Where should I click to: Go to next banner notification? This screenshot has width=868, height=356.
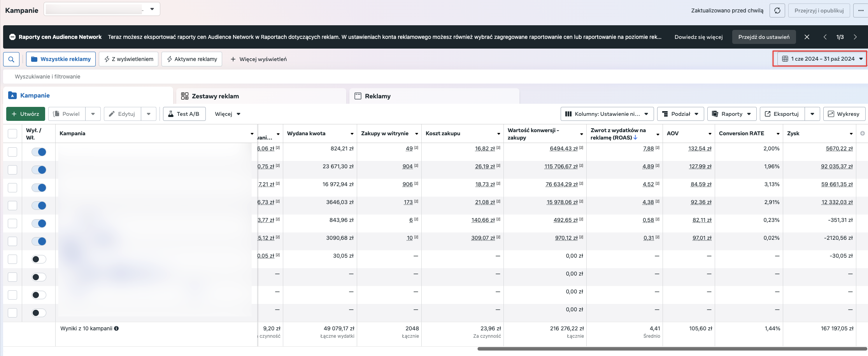coord(855,37)
